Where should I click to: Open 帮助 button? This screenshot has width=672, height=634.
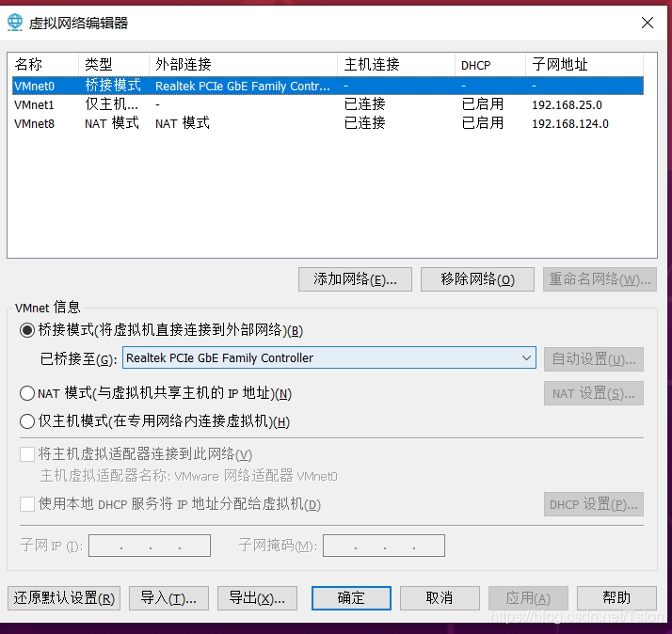[x=616, y=598]
